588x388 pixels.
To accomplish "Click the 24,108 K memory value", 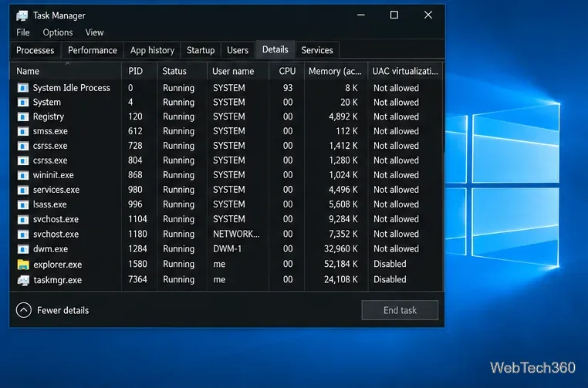I will (341, 279).
